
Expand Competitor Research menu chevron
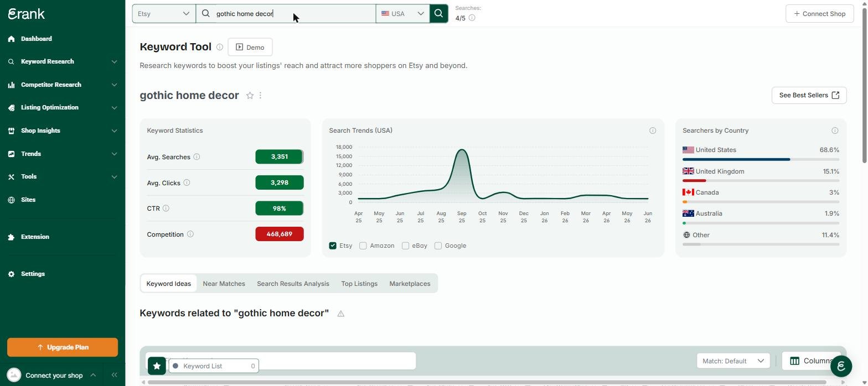pos(114,85)
